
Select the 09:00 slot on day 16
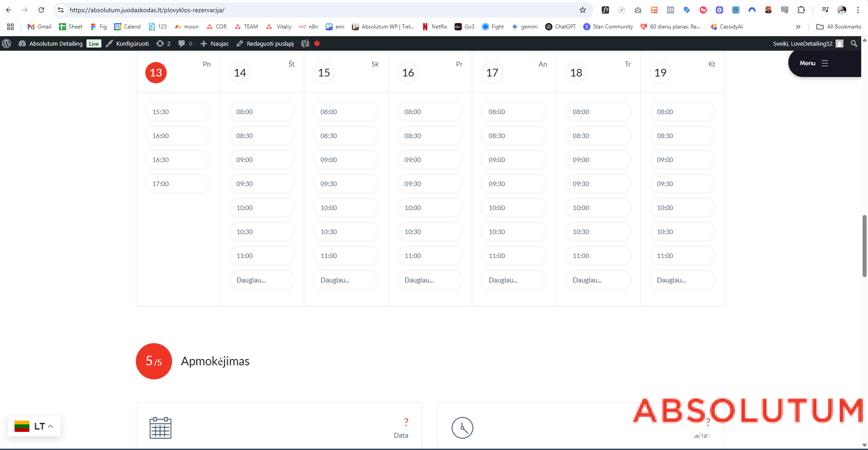click(430, 160)
